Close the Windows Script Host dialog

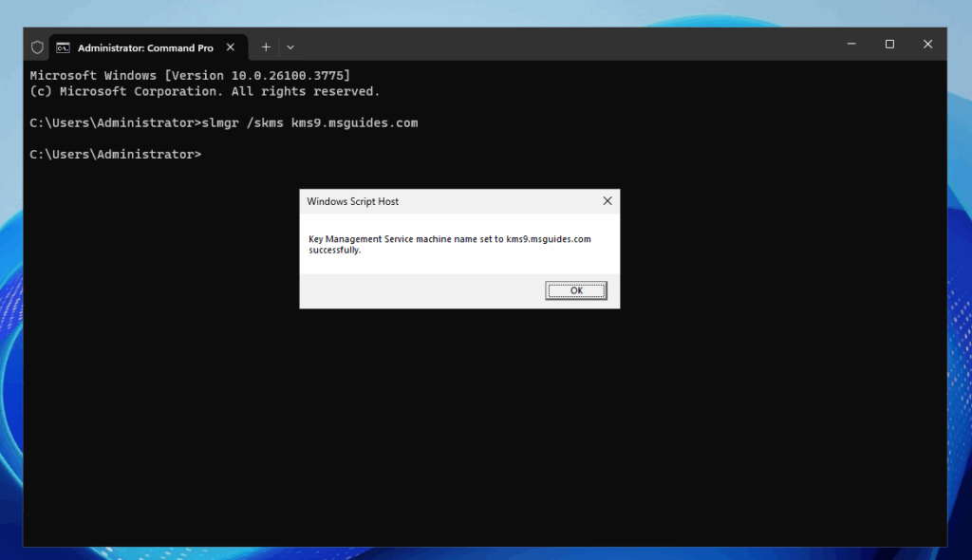[x=607, y=201]
